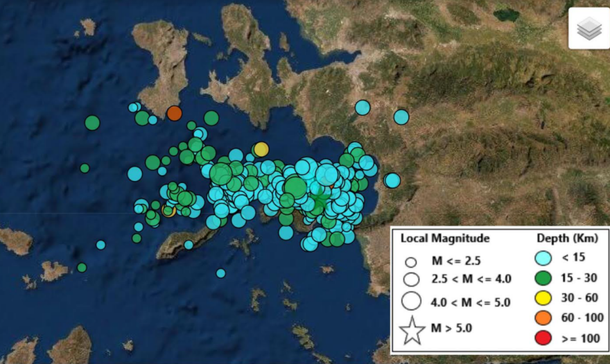610x364 pixels.
Task: Select the orange earthquake marker near the island coast
Action: [x=174, y=113]
